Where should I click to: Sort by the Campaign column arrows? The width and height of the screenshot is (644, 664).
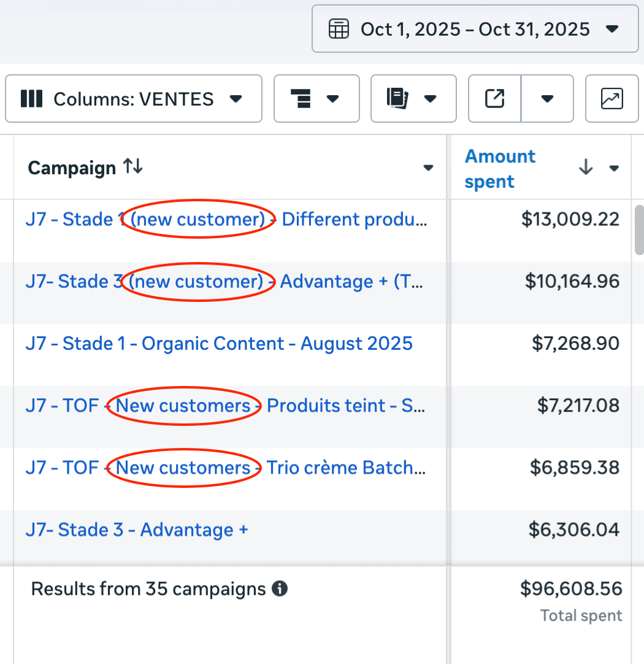[132, 166]
